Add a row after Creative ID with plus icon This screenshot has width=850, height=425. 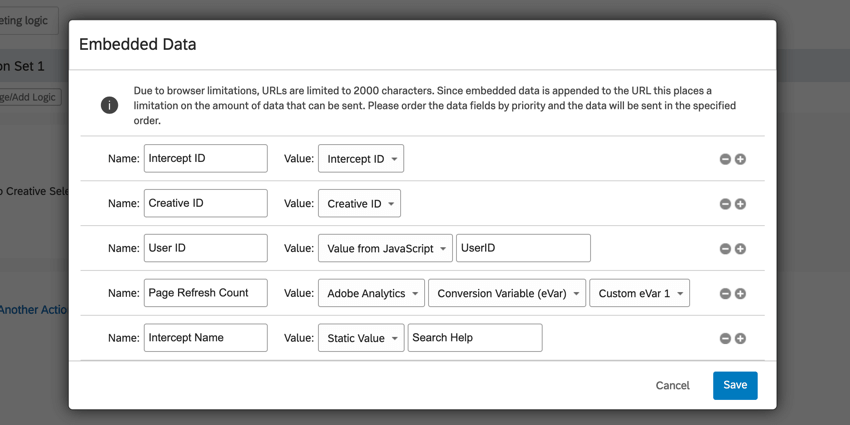tap(741, 204)
